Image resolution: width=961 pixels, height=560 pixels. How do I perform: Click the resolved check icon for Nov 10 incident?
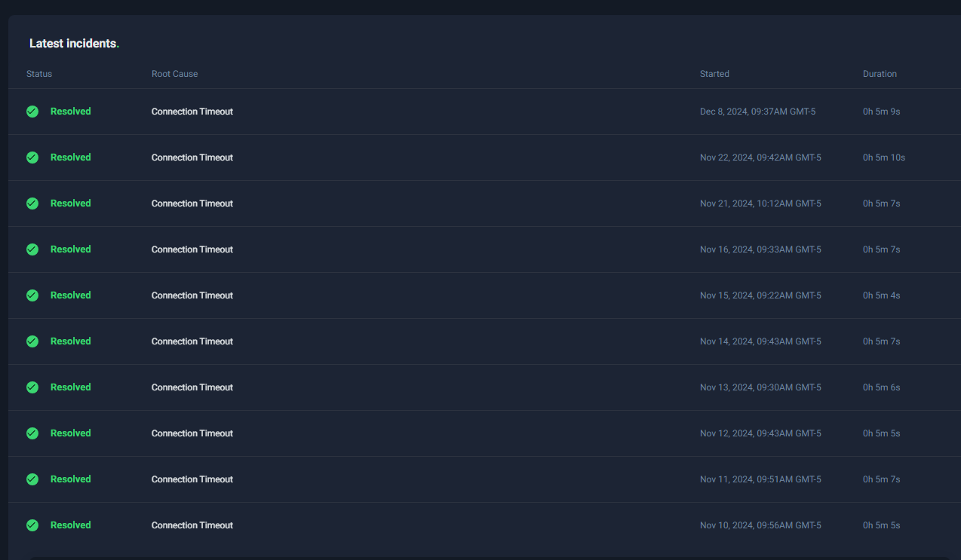pyautogui.click(x=32, y=525)
